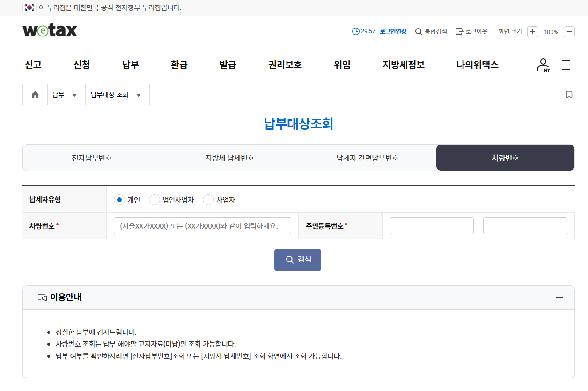The width and height of the screenshot is (588, 391).
Task: Bookmark this page with bookmark icon
Action: (569, 94)
